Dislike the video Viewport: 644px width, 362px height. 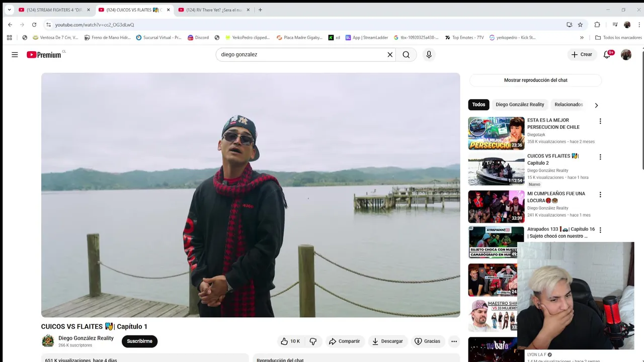pyautogui.click(x=313, y=341)
